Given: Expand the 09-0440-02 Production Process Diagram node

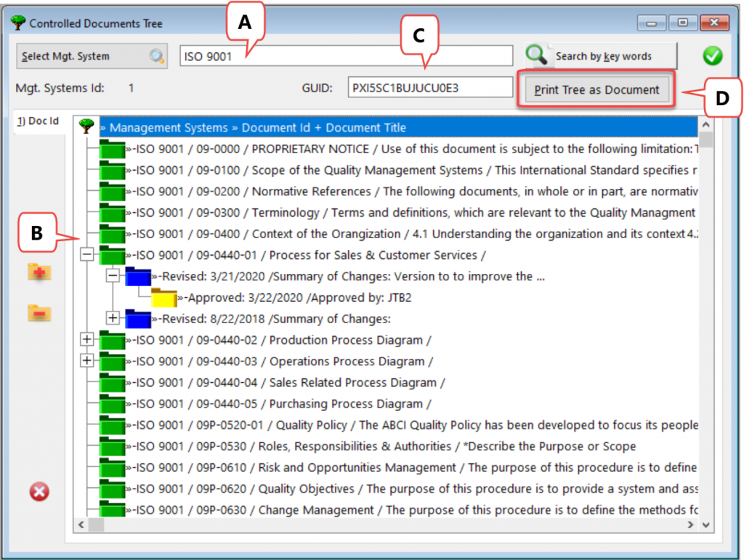Looking at the screenshot, I should [x=87, y=339].
